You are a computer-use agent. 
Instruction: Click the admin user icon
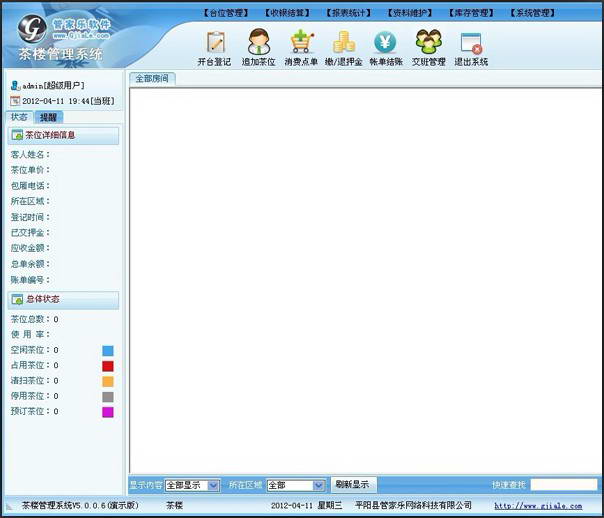pos(15,85)
